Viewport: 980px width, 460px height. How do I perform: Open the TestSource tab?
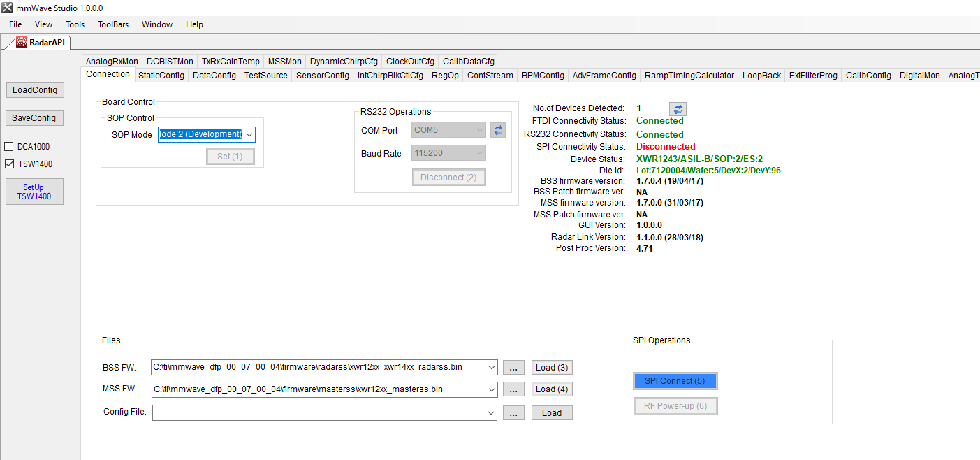coord(266,75)
